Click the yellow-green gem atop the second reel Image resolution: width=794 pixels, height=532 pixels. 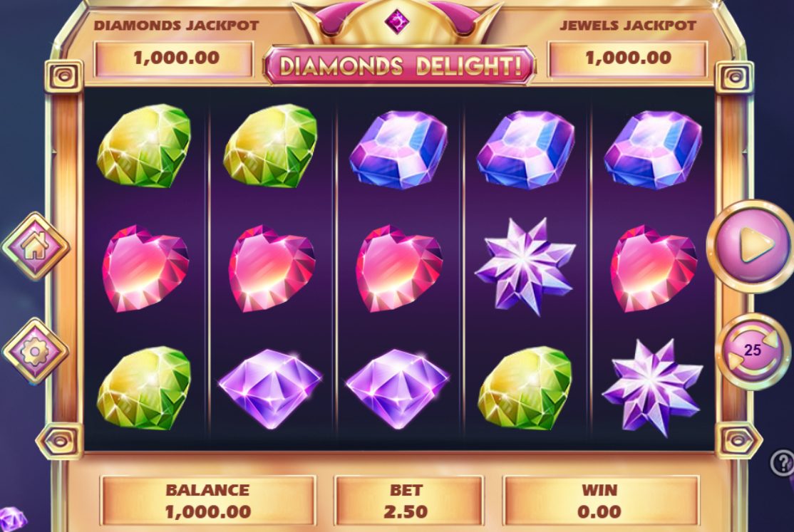coord(270,146)
